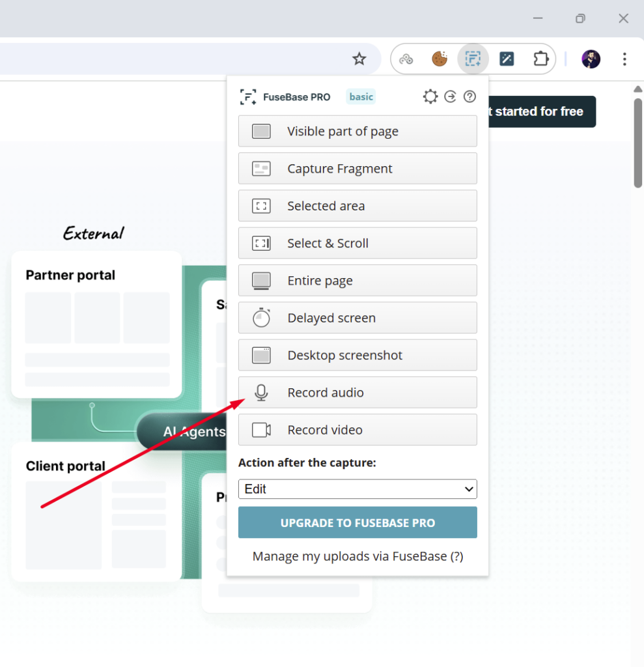The image size is (644, 667).
Task: Click the Delayed screen timer icon
Action: [261, 318]
